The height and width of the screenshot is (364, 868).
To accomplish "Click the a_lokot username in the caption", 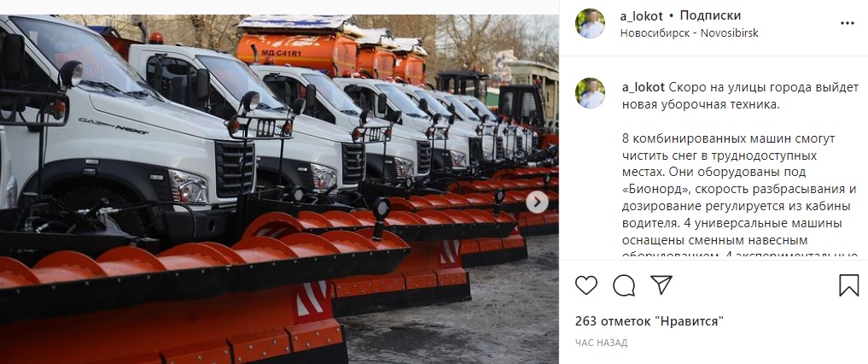I will [x=644, y=87].
